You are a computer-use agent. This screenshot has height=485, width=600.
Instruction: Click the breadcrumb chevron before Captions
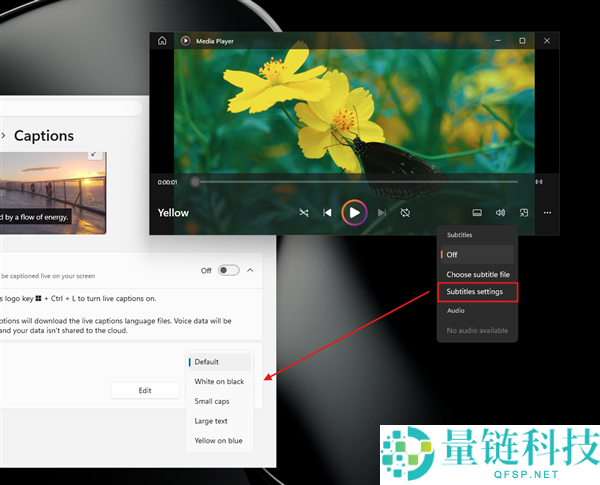[x=3, y=135]
